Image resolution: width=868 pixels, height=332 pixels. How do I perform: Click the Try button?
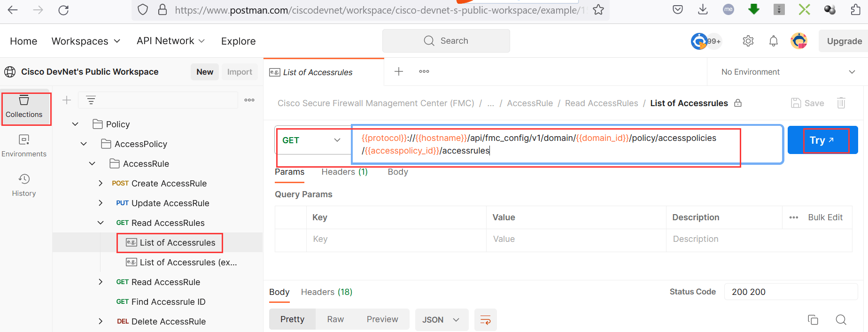[x=823, y=140]
